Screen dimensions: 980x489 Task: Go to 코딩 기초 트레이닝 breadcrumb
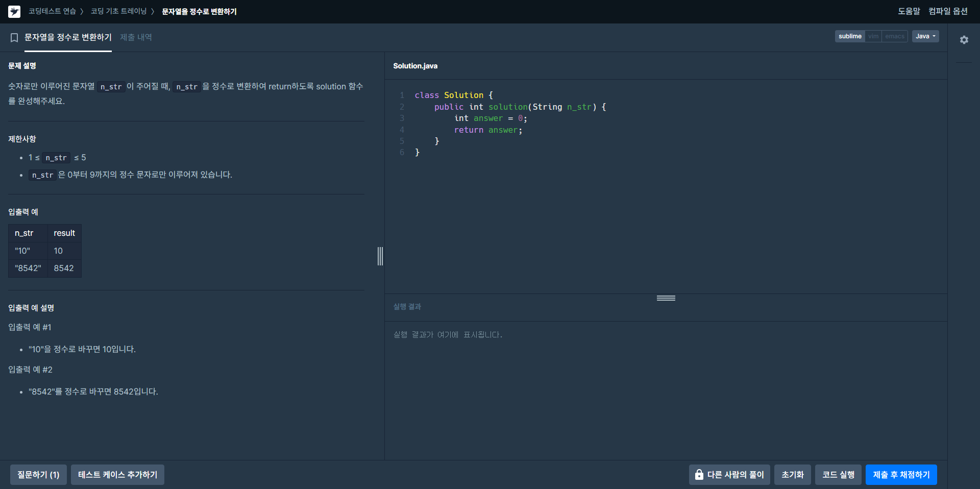tap(118, 11)
